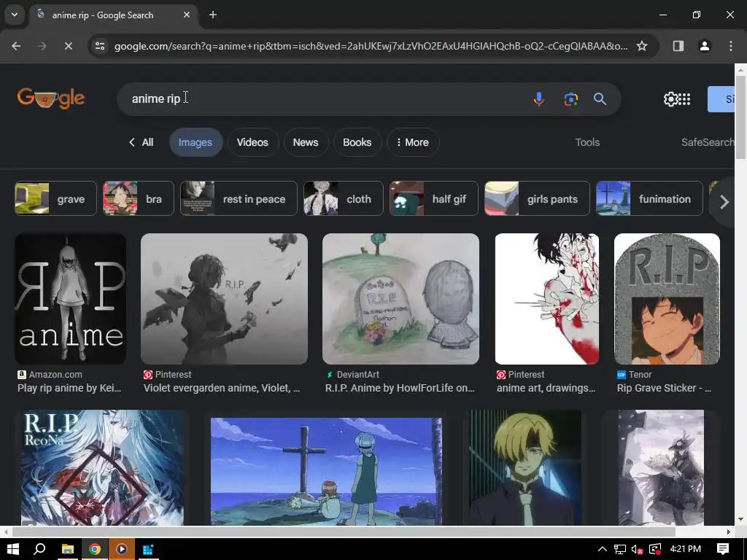This screenshot has height=560, width=747.
Task: Open the R.I.P. ReoNa cover thumbnail
Action: [102, 467]
